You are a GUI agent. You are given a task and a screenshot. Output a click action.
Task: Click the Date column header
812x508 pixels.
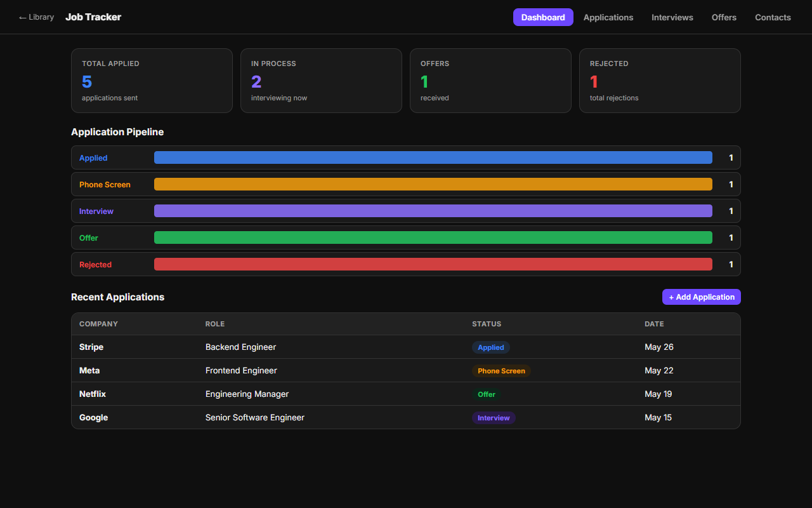click(654, 324)
